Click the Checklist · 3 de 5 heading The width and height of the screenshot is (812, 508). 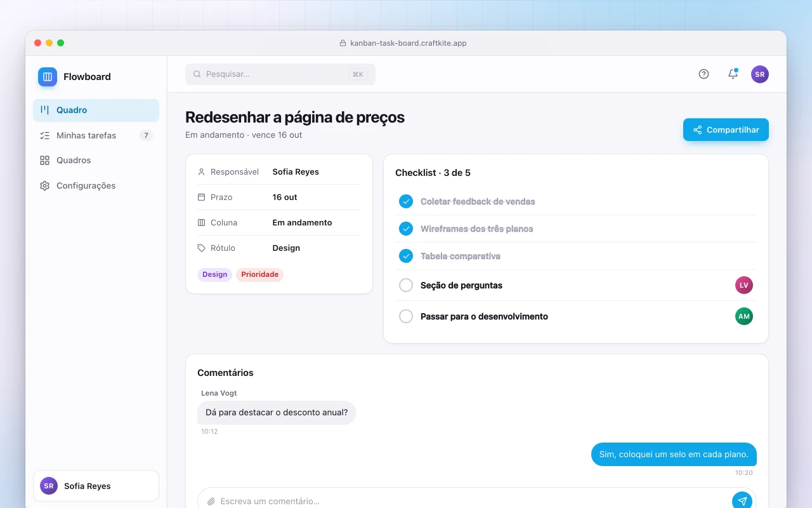433,173
